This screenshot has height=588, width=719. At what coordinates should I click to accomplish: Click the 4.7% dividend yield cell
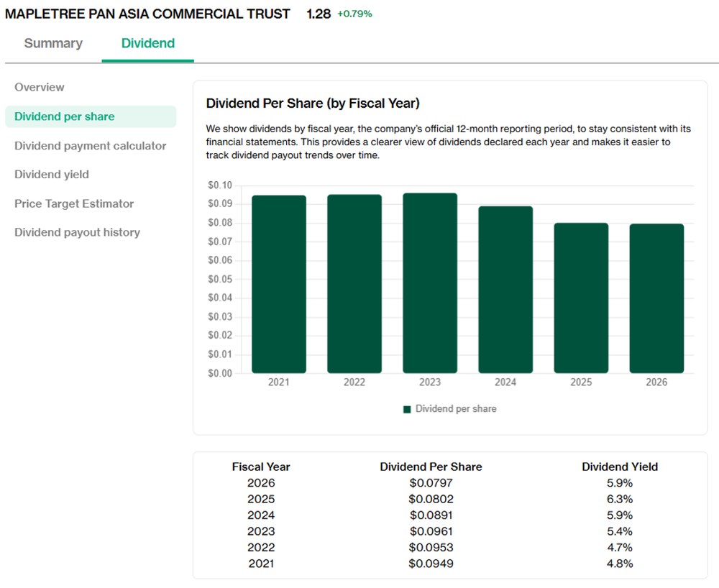(x=620, y=547)
